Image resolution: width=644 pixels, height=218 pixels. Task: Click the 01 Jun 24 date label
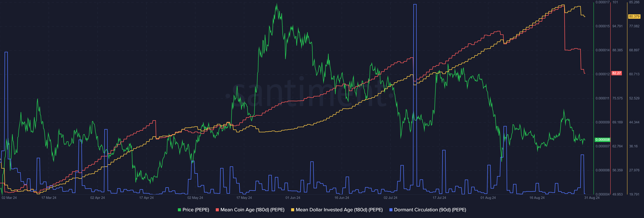click(x=293, y=198)
